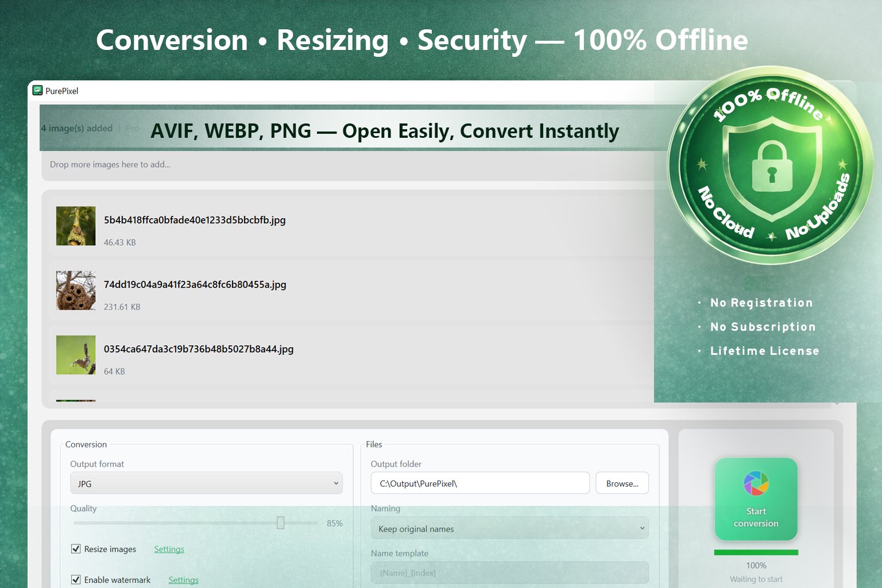
Task: Open the Keep original names dropdown
Action: (509, 528)
